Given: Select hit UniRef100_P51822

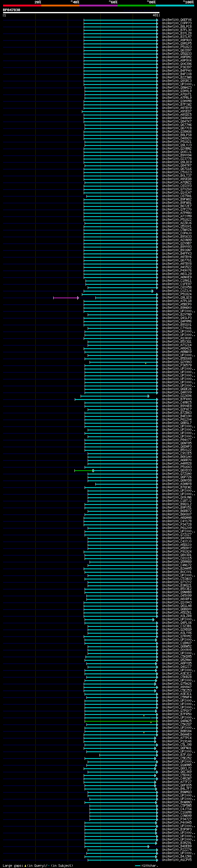Looking at the screenshot, I should click(x=176, y=220).
